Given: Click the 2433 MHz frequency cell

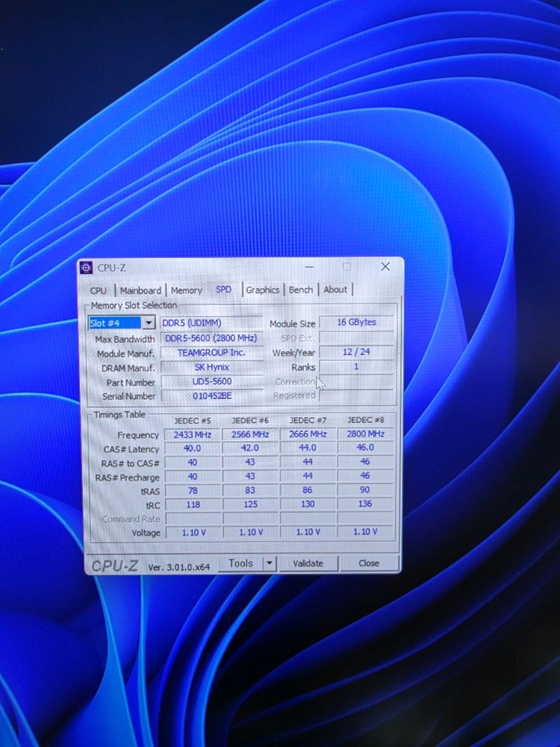Looking at the screenshot, I should [193, 435].
